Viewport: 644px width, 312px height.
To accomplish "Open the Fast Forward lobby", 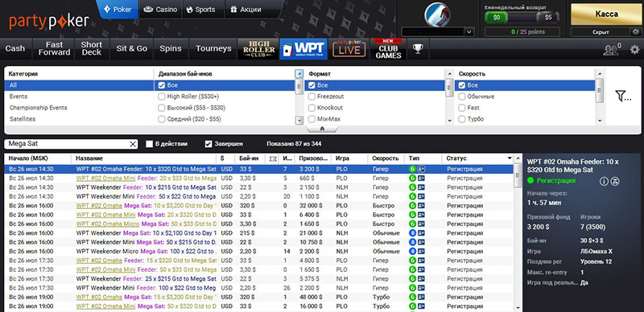I will click(54, 49).
